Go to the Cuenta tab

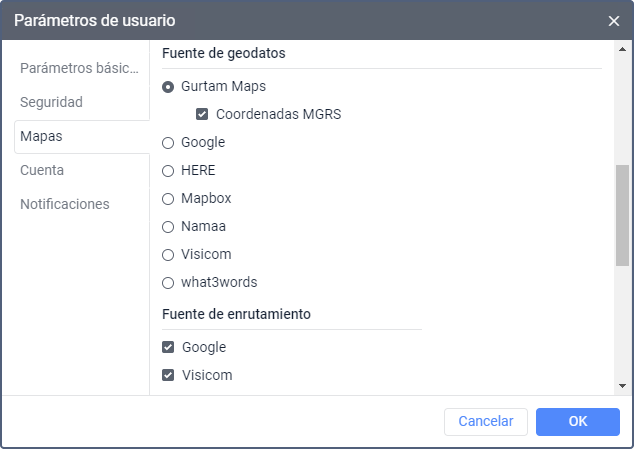[42, 170]
